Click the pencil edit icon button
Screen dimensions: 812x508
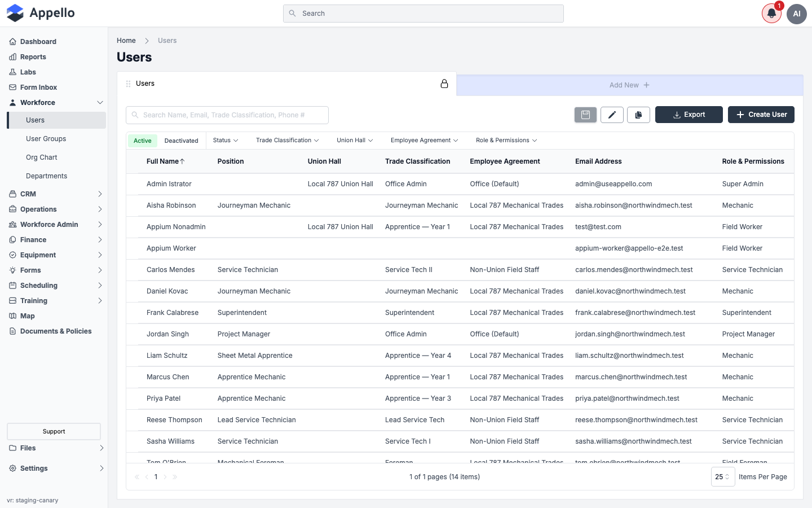(612, 115)
